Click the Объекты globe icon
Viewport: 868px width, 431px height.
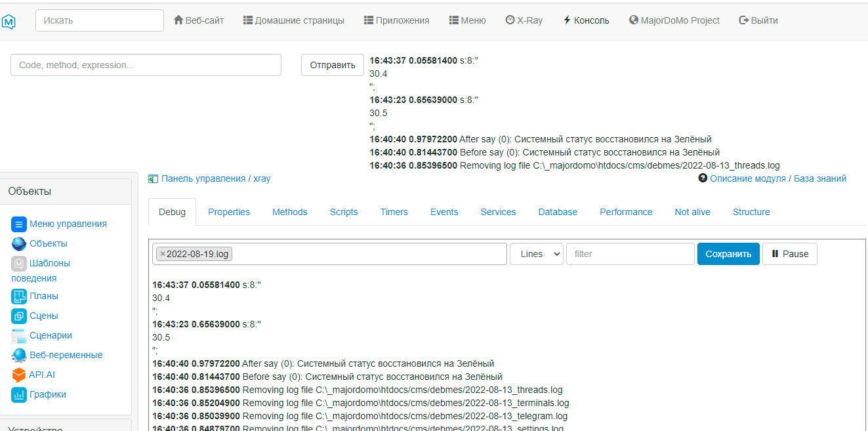pos(19,244)
